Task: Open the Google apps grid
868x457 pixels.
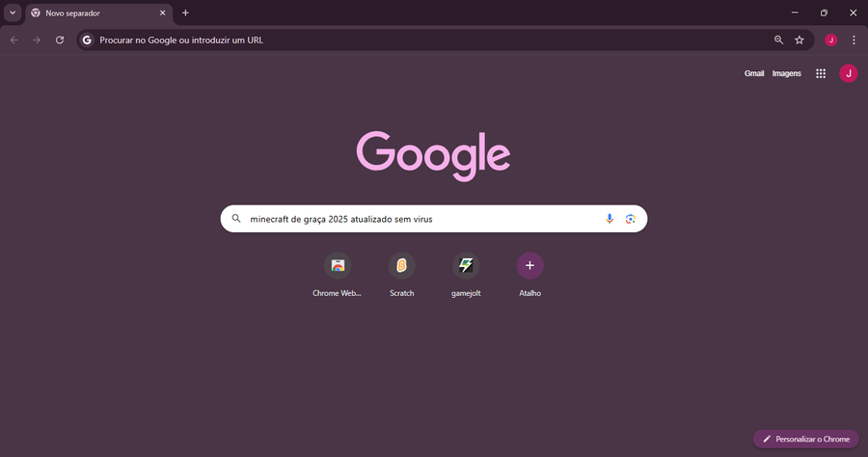Action: pyautogui.click(x=821, y=73)
